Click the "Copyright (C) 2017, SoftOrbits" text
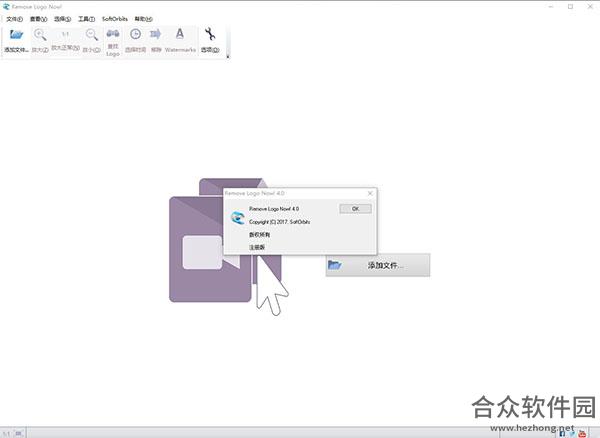600x438 pixels. tap(279, 222)
